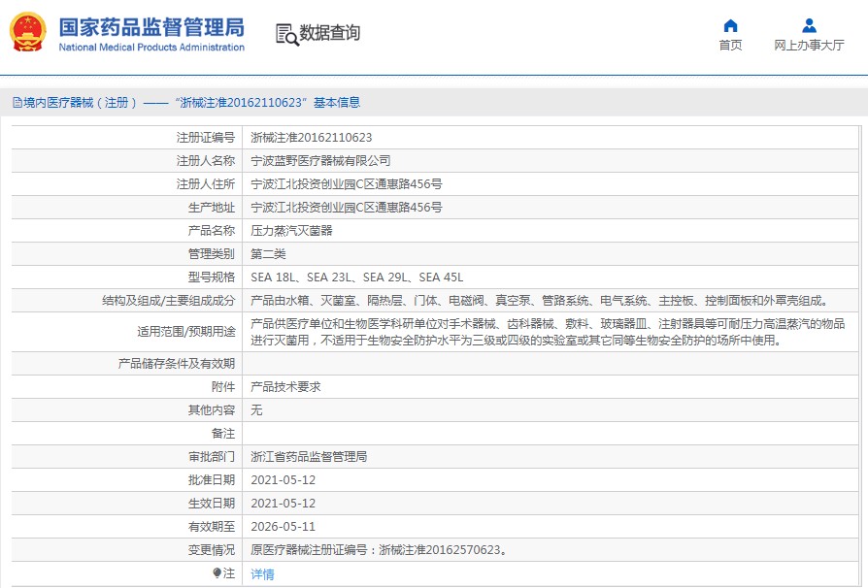Image resolution: width=868 pixels, height=588 pixels.
Task: Select model spec SEA 18L、SEA 23L row value
Action: pos(357,278)
